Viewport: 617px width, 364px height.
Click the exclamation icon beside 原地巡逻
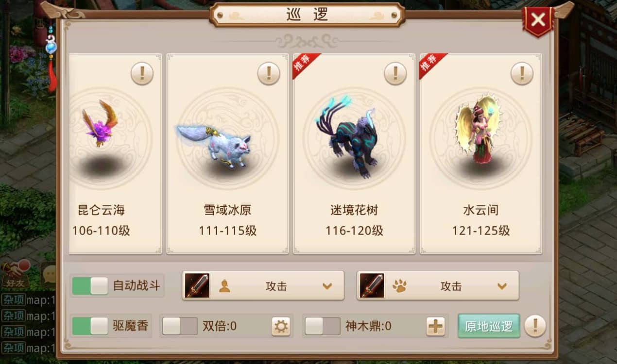click(x=535, y=326)
